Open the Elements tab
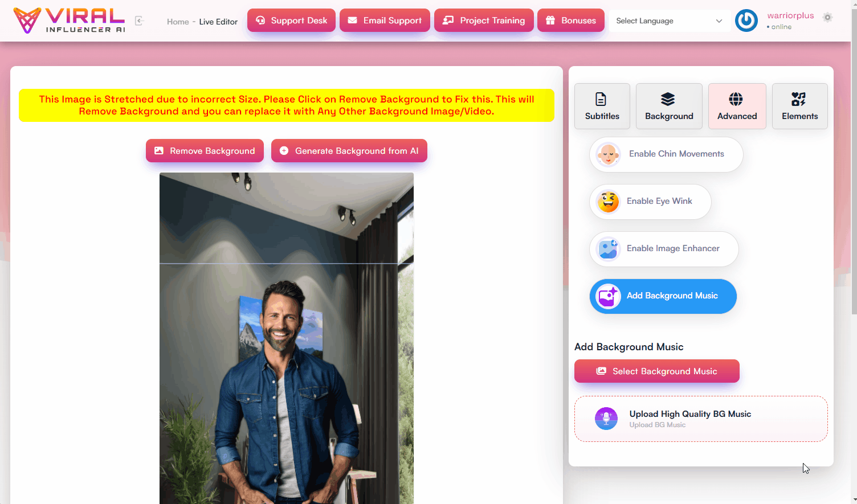Image resolution: width=857 pixels, height=504 pixels. tap(799, 106)
